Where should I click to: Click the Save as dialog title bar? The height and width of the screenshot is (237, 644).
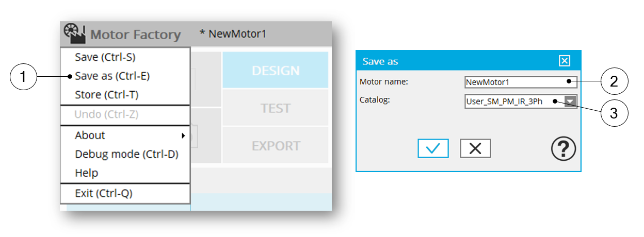click(x=454, y=61)
